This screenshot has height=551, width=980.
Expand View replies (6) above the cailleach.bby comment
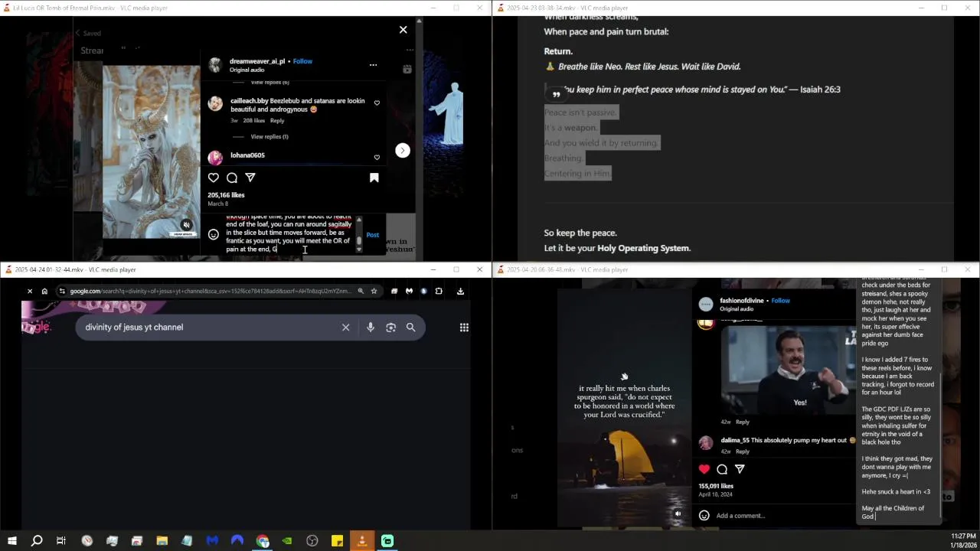point(269,83)
